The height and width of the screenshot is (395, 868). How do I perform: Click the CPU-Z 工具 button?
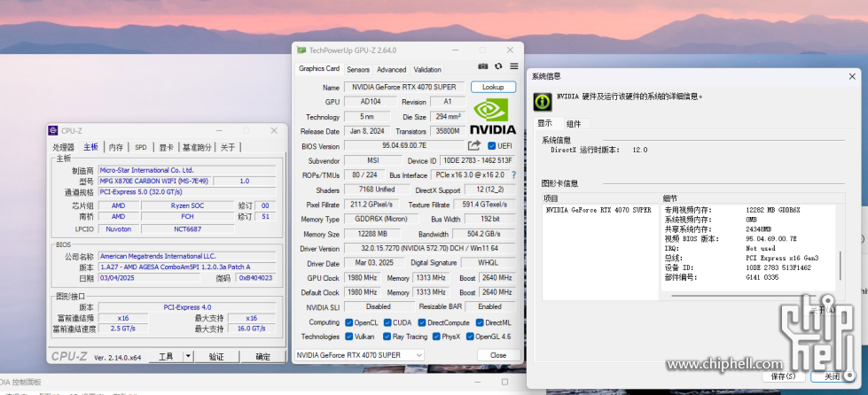pos(166,356)
